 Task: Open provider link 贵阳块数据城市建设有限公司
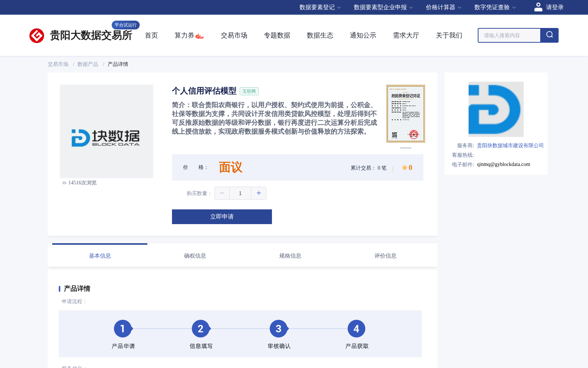[510, 146]
